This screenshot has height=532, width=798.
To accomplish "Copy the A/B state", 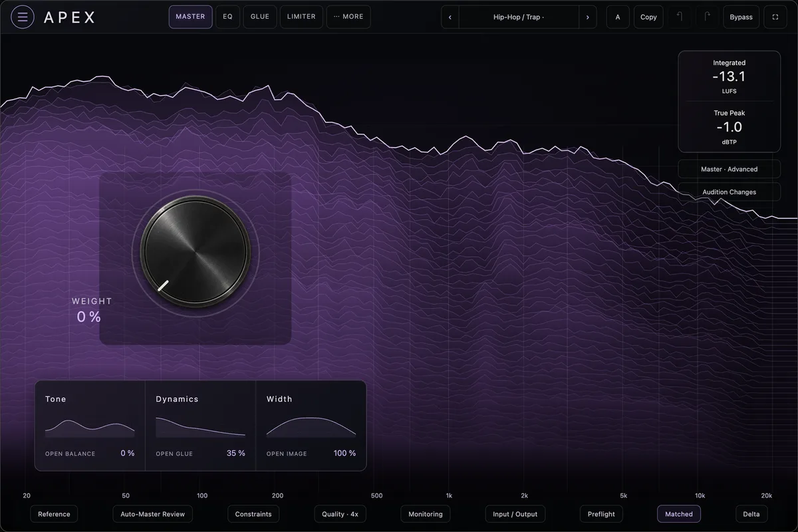I will tap(648, 17).
